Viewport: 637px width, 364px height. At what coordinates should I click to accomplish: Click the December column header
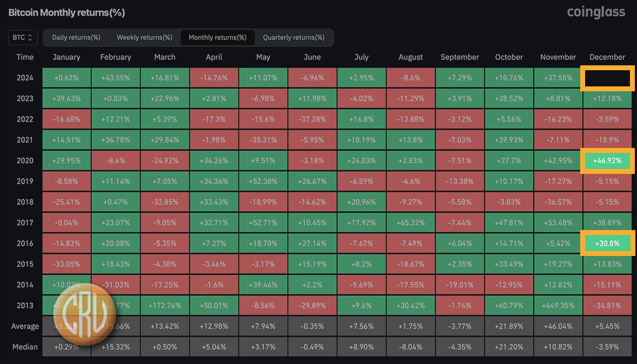tap(607, 57)
